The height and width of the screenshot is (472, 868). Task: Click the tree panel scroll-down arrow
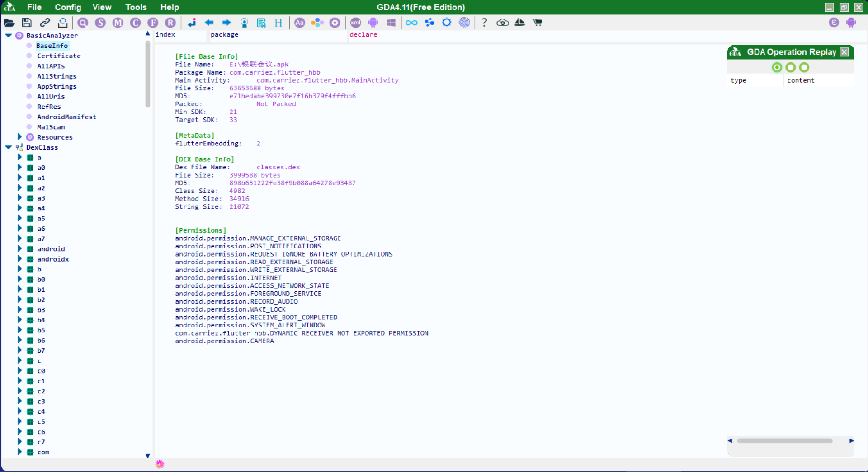click(x=148, y=456)
